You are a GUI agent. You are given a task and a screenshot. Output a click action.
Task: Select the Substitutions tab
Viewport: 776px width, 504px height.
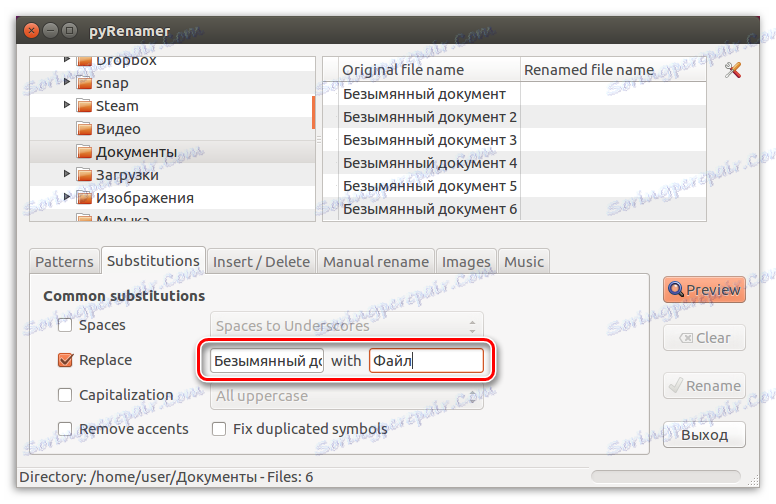coord(153,260)
